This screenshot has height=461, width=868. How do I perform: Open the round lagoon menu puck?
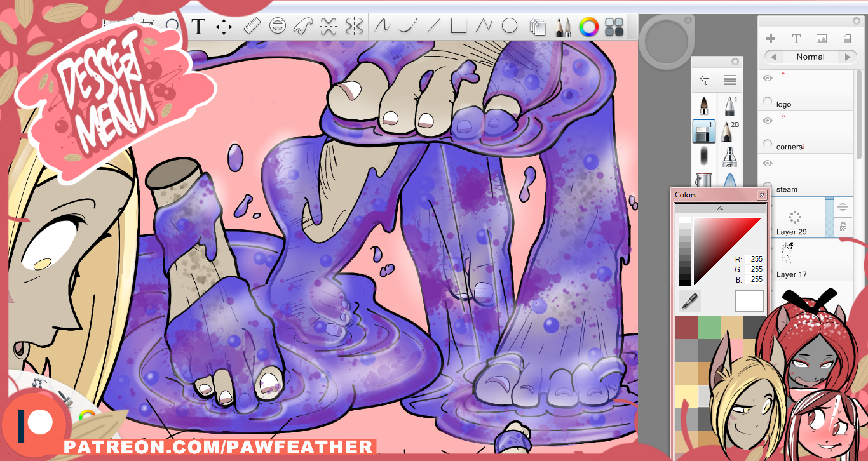pyautogui.click(x=668, y=42)
